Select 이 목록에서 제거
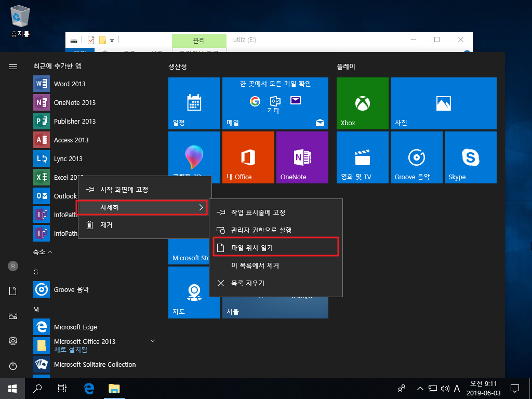Image resolution: width=532 pixels, height=399 pixels. [x=276, y=265]
